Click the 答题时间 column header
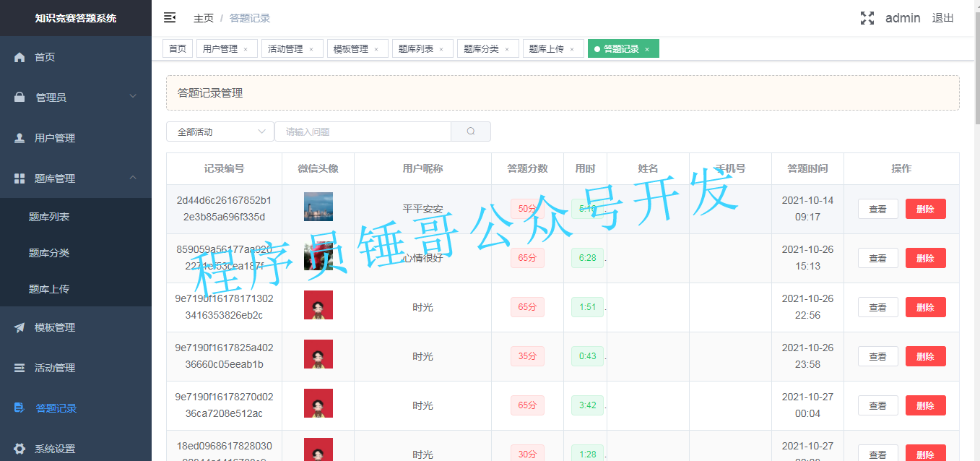Viewport: 980px width, 461px height. point(807,168)
